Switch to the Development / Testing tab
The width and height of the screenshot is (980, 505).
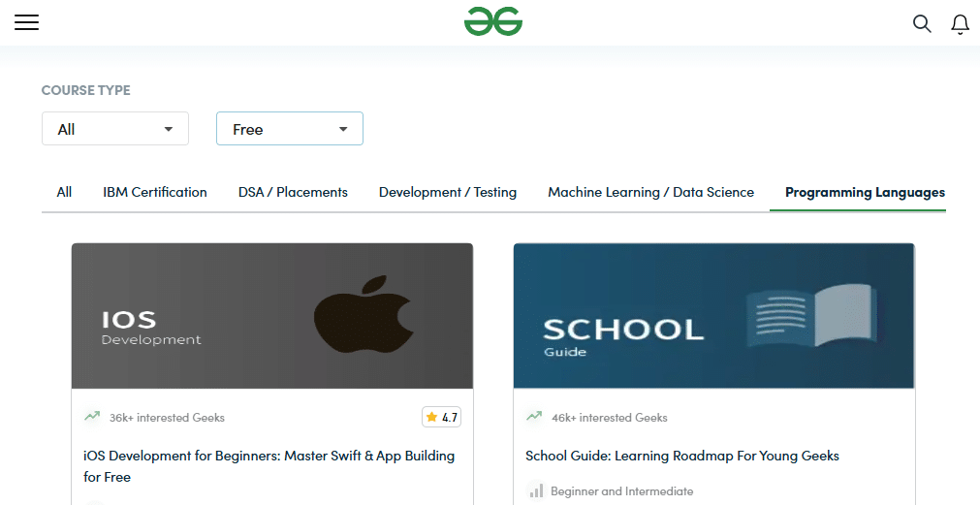click(448, 193)
